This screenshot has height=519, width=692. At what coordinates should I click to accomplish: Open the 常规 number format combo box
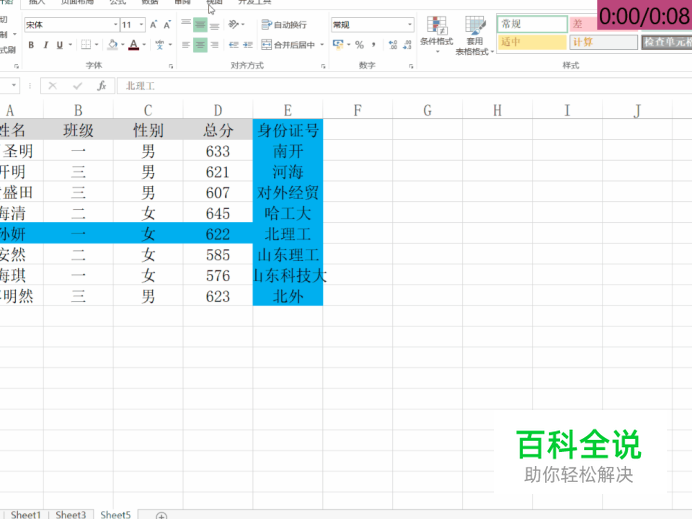pos(373,25)
